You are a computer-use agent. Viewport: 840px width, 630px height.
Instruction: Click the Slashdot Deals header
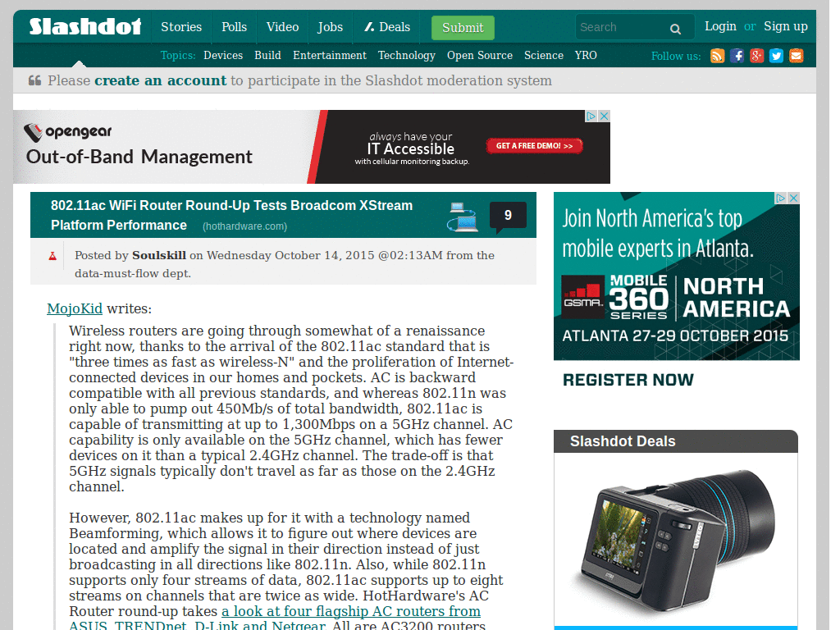[676, 441]
